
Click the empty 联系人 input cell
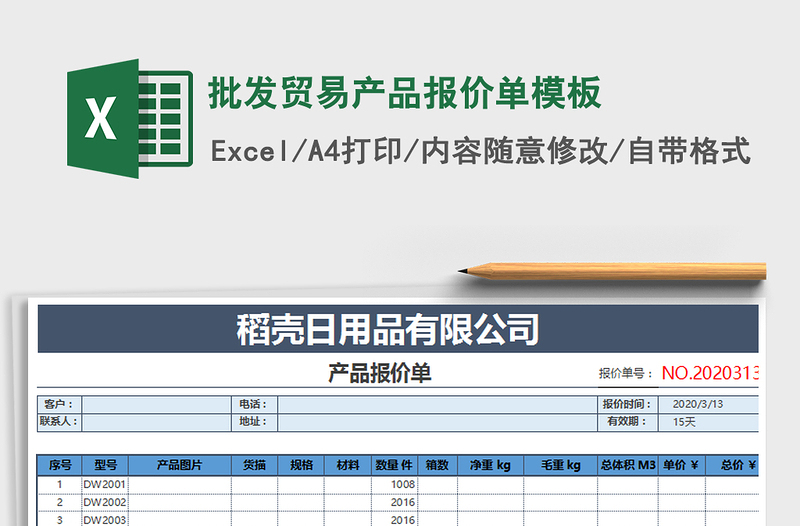pyautogui.click(x=156, y=422)
